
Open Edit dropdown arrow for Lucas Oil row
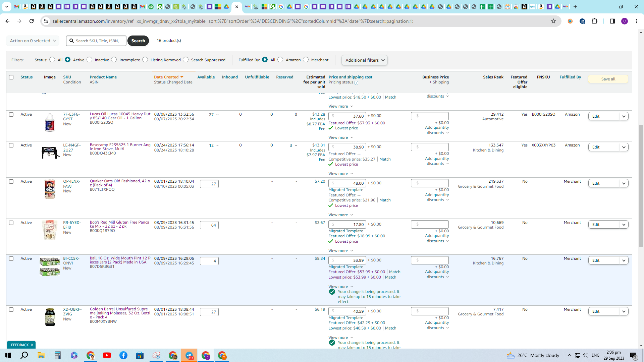[x=624, y=116]
